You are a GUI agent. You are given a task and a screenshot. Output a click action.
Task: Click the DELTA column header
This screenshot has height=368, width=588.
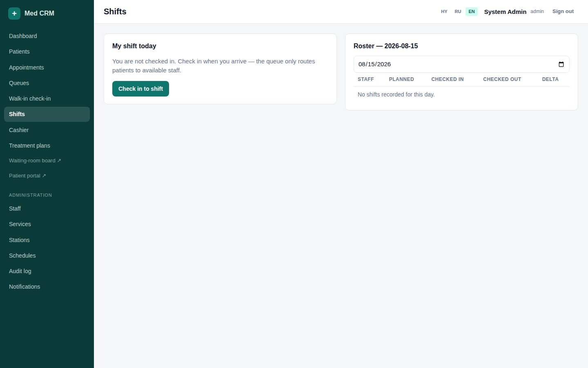pyautogui.click(x=550, y=79)
